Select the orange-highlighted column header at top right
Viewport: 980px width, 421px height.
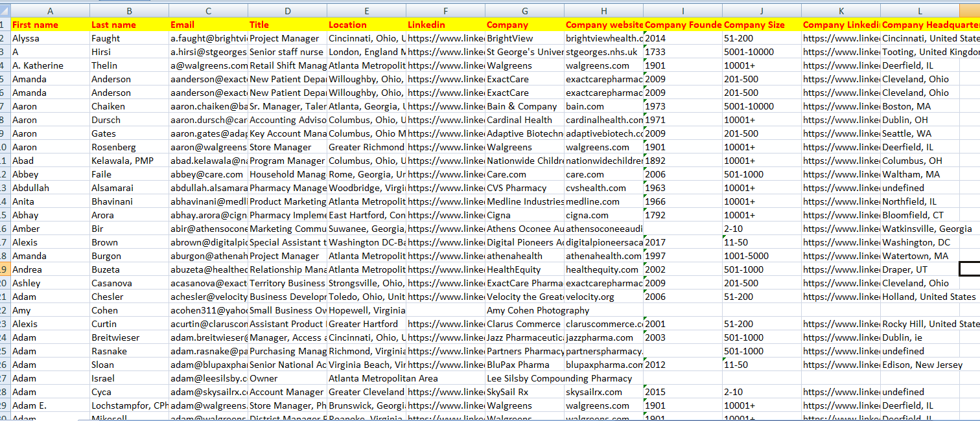pos(969,10)
